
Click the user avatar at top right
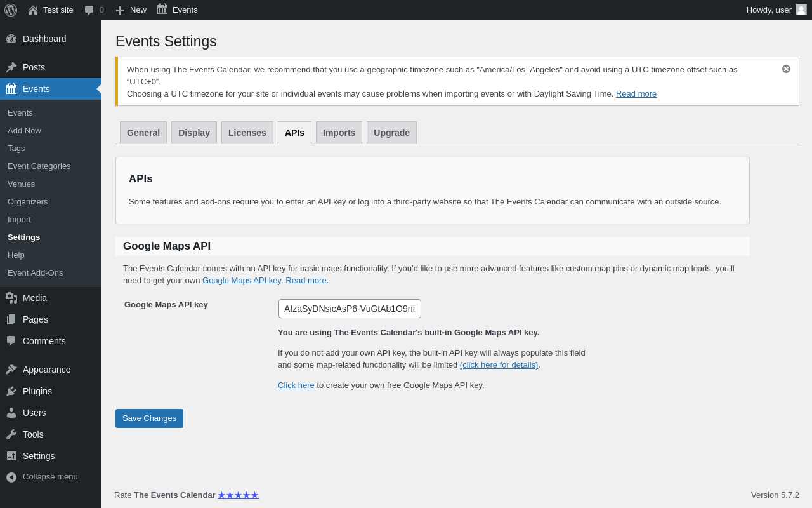(x=801, y=10)
